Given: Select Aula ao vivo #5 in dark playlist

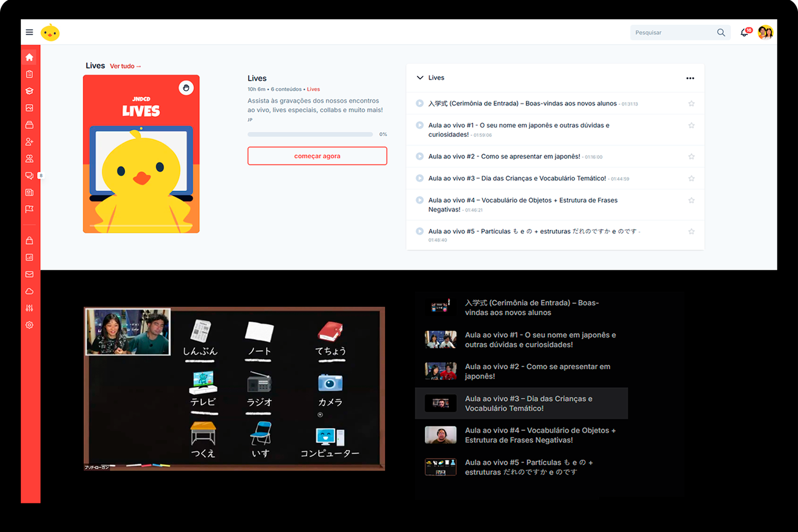Looking at the screenshot, I should coord(521,467).
